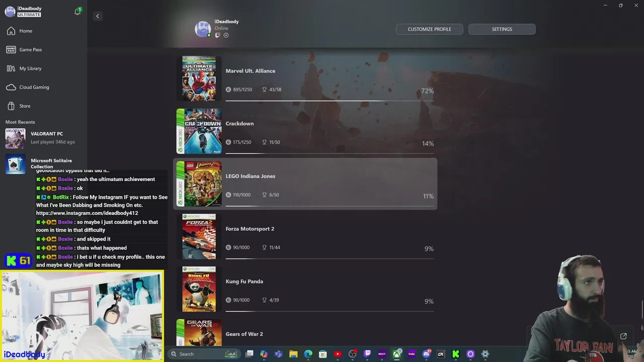Open the NEXT app on taskbar
Screen dimensions: 644x362
coord(382,354)
